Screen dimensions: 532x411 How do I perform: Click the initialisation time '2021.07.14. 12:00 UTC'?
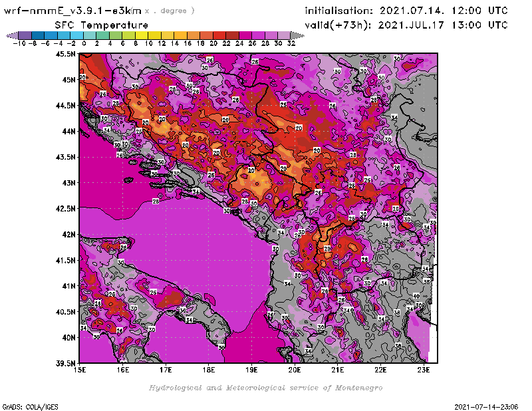(444, 11)
